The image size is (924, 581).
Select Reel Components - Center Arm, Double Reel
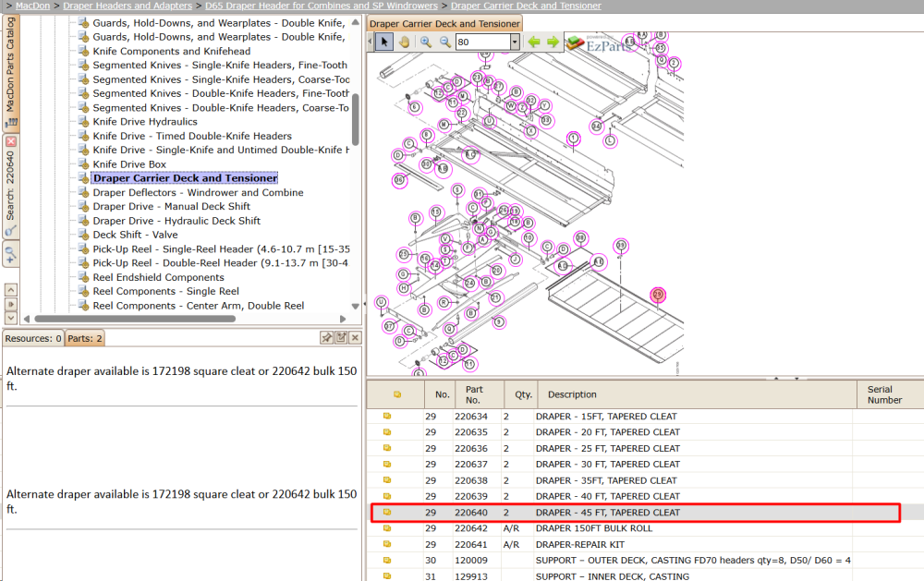point(198,305)
